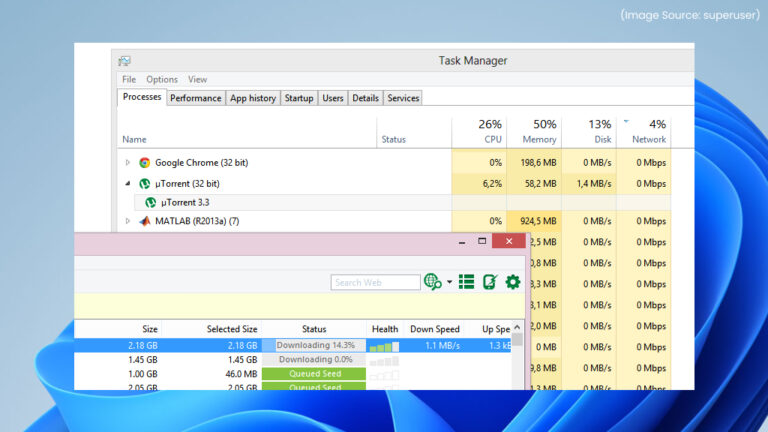Click the 1.00 GB size cell

(143, 374)
